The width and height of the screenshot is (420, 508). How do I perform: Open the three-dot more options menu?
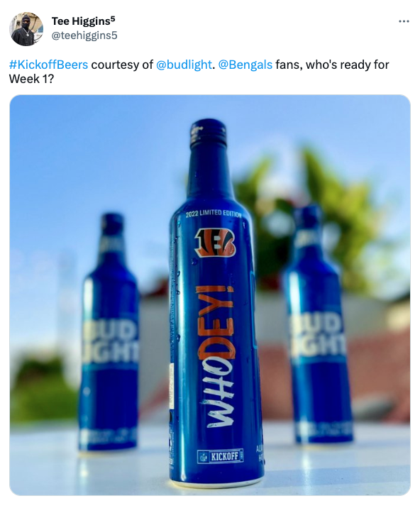404,21
